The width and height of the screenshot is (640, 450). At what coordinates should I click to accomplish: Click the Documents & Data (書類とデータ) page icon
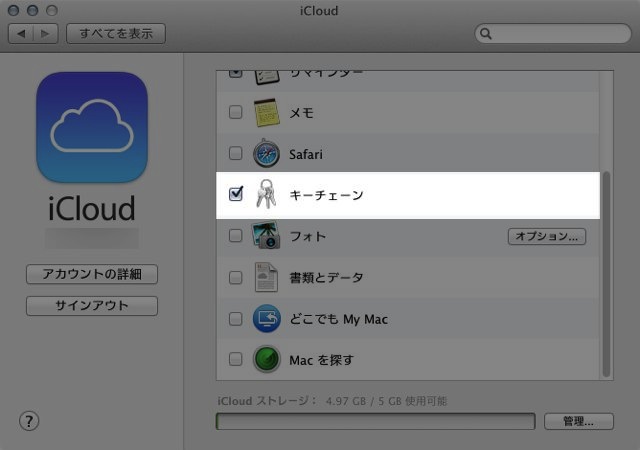click(x=266, y=277)
